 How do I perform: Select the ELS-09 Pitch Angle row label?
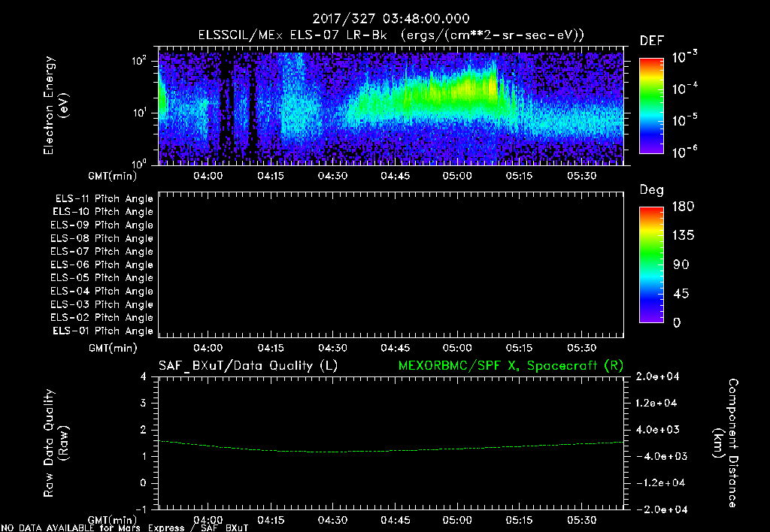102,225
